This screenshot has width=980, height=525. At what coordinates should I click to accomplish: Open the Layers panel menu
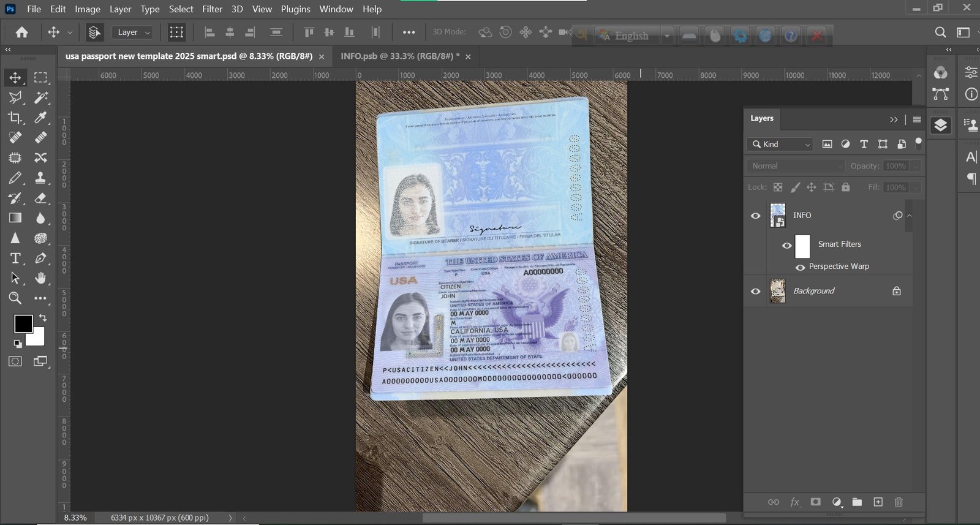point(917,119)
